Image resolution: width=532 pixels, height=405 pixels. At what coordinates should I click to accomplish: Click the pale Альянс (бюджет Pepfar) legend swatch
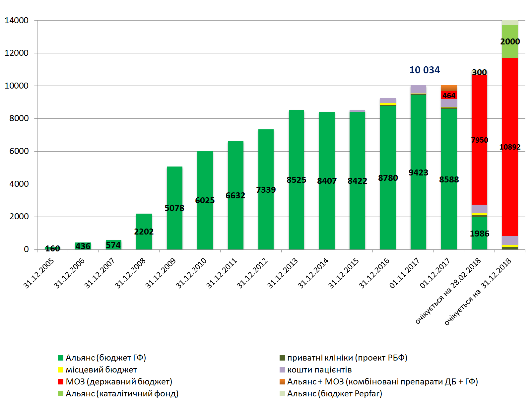(282, 394)
